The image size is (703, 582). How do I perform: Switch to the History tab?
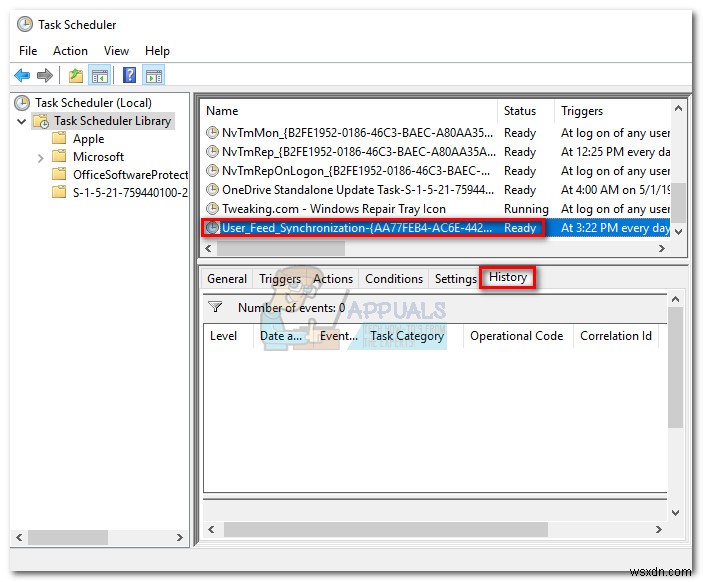508,277
